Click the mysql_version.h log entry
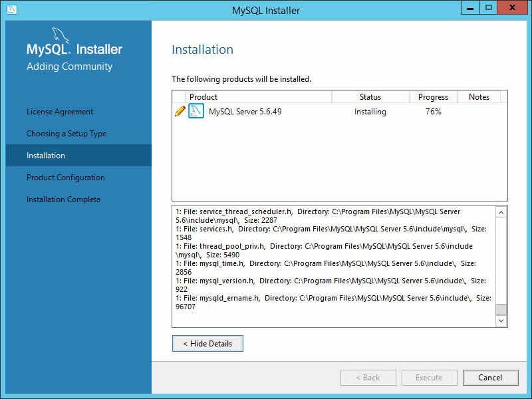The image size is (532, 399). (331, 285)
